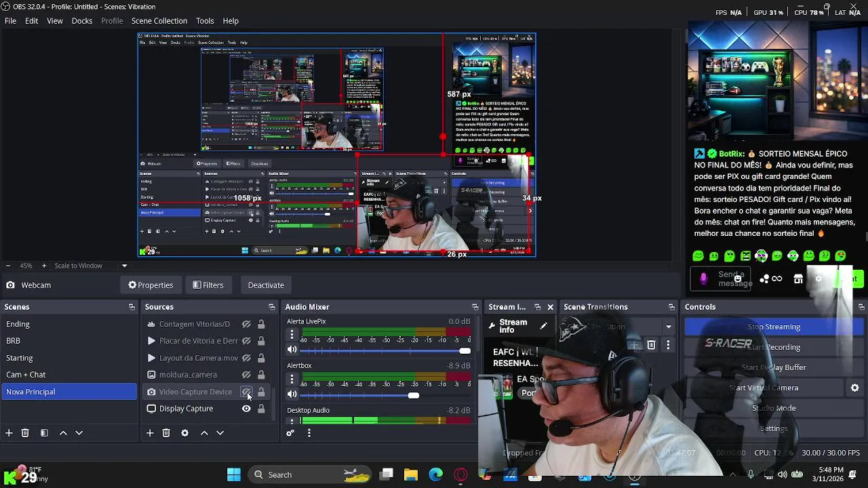Click the Deactivate button

tap(266, 285)
